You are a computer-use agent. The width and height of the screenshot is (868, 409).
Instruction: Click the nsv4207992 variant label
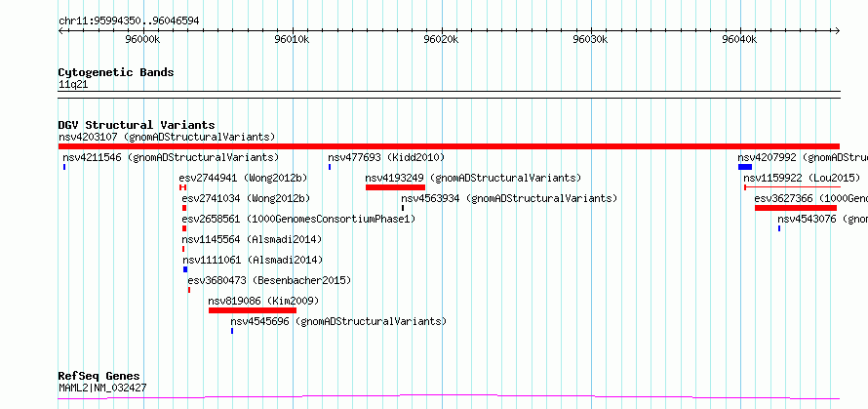click(803, 157)
